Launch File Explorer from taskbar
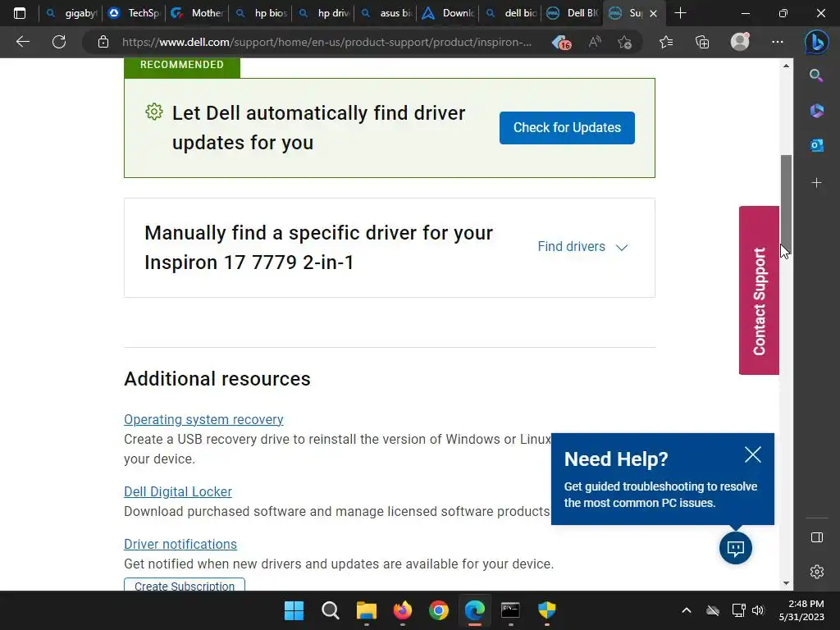This screenshot has width=840, height=630. point(367,610)
